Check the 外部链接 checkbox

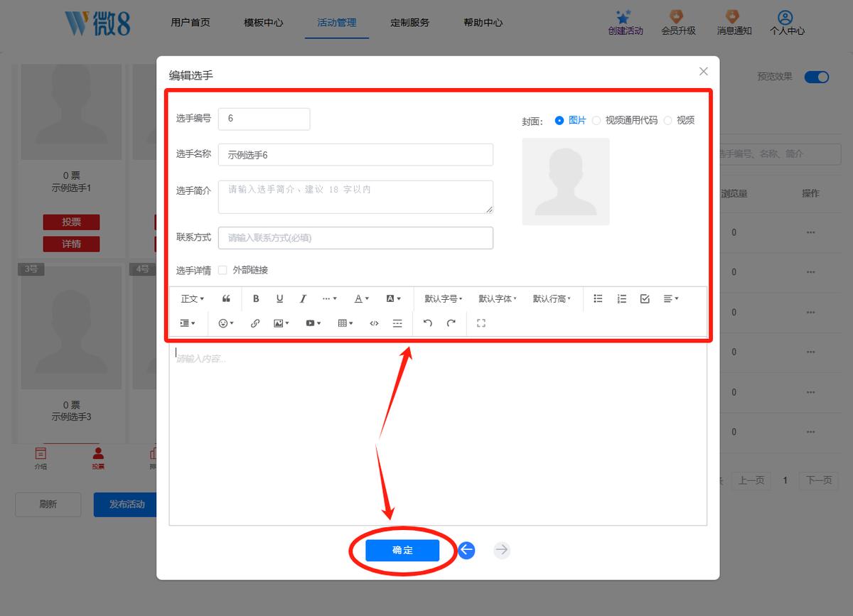point(222,270)
